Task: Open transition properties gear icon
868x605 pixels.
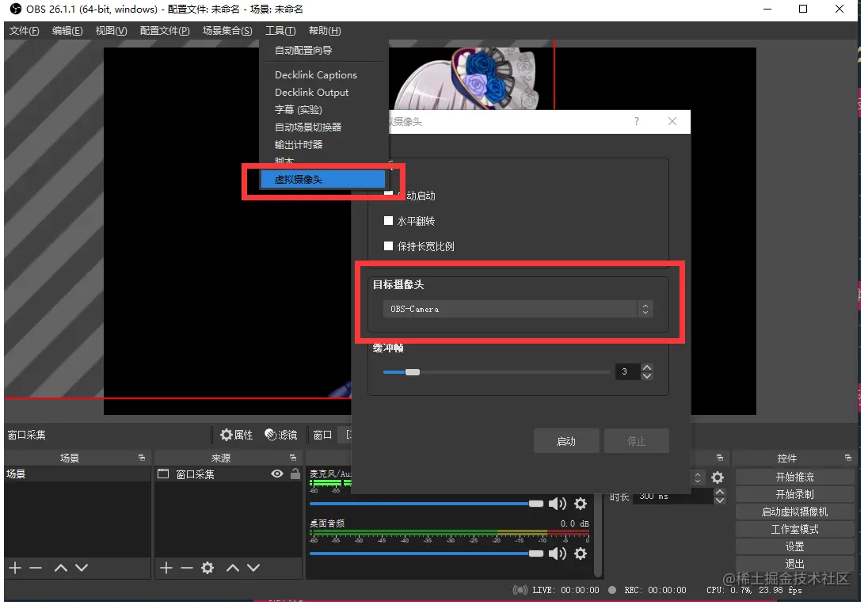Action: pyautogui.click(x=718, y=478)
